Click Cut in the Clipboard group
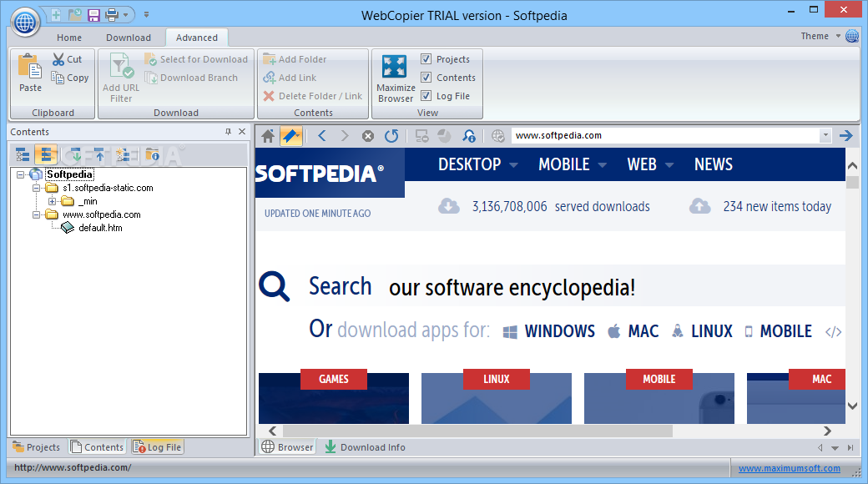868x484 pixels. pyautogui.click(x=68, y=59)
